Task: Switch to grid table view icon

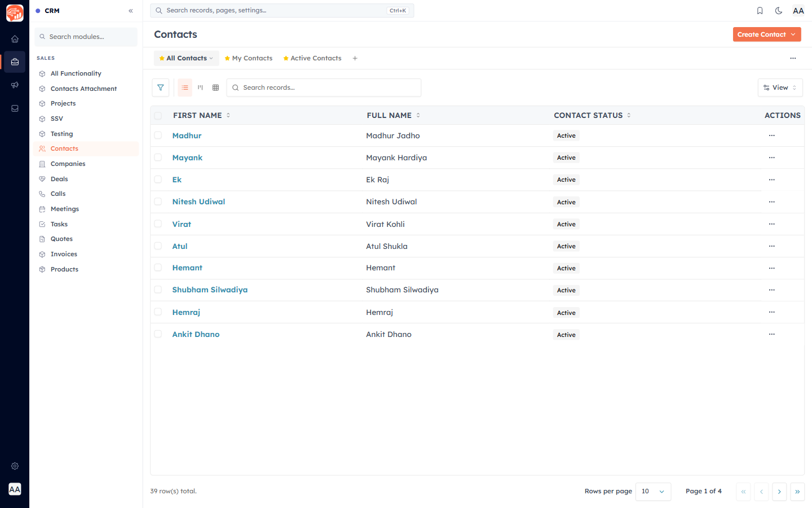Action: tap(215, 87)
